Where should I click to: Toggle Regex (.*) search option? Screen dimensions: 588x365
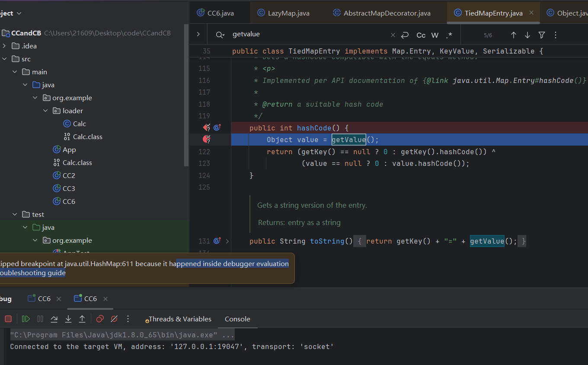point(449,35)
